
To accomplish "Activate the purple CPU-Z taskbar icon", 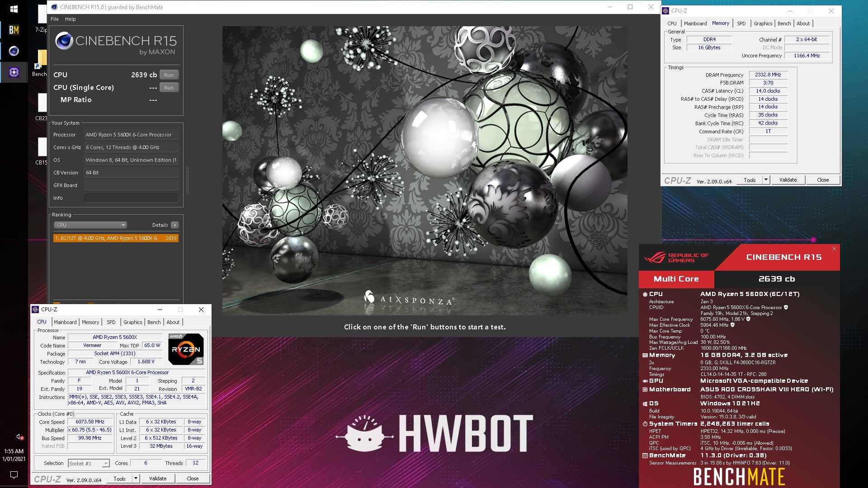I will pyautogui.click(x=14, y=72).
